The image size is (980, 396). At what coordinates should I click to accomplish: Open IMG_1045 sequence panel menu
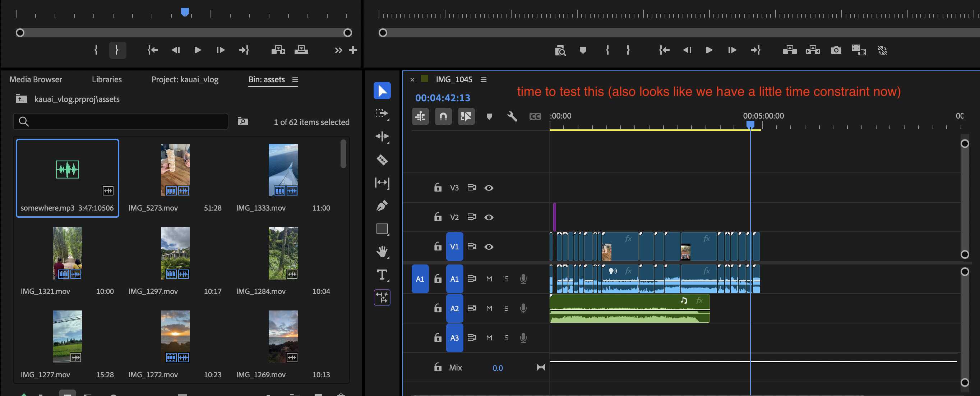484,79
